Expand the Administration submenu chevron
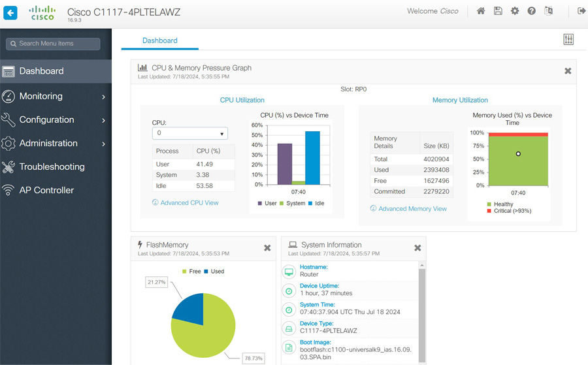 point(103,144)
